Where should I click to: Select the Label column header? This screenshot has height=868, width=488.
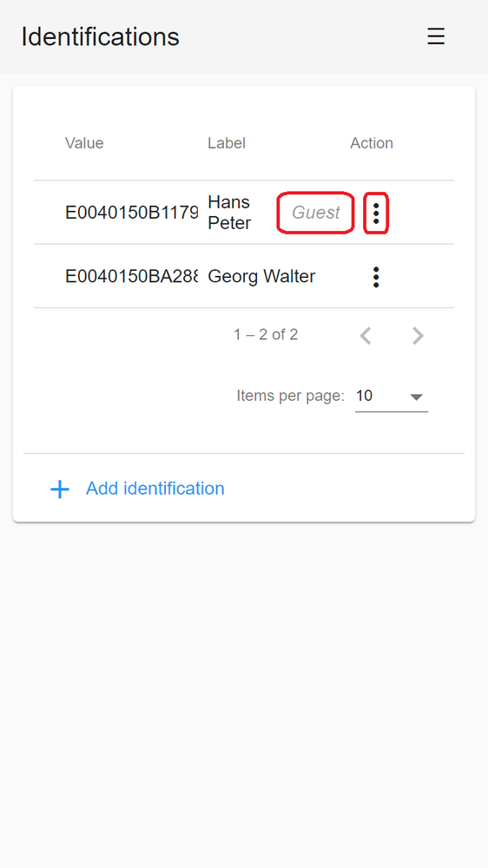(227, 143)
